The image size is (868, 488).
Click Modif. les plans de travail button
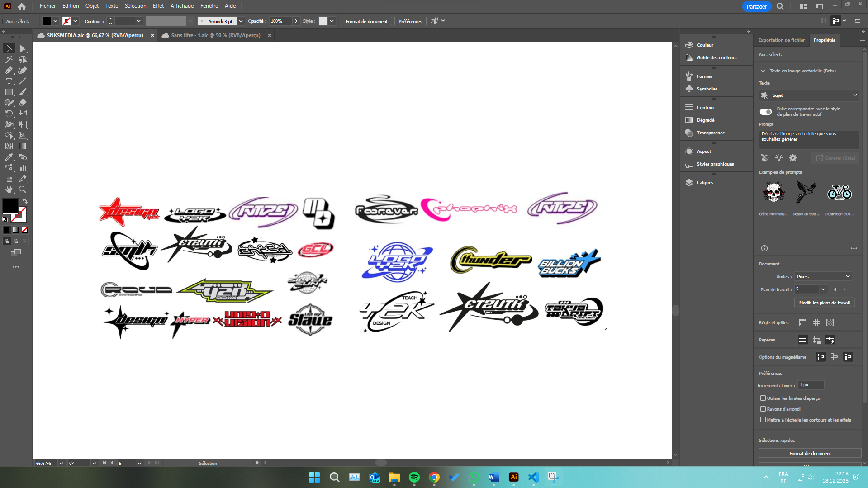point(824,303)
